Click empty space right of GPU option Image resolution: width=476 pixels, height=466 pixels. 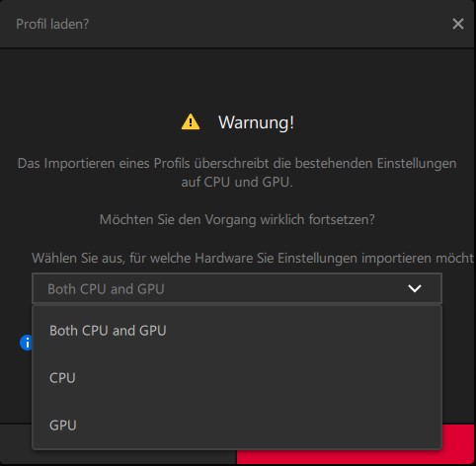264,425
